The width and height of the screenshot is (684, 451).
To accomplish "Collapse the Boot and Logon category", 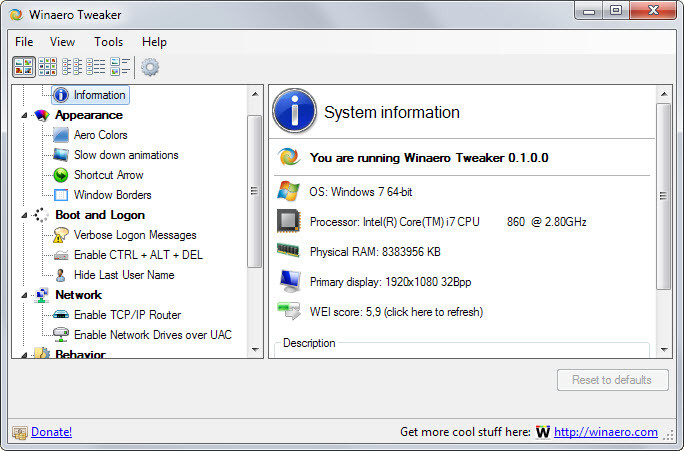I will [x=24, y=215].
